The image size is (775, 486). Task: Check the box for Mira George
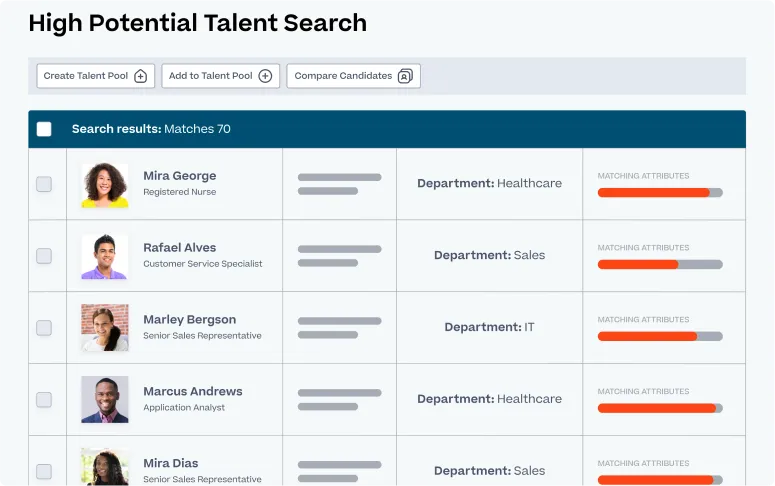(44, 184)
